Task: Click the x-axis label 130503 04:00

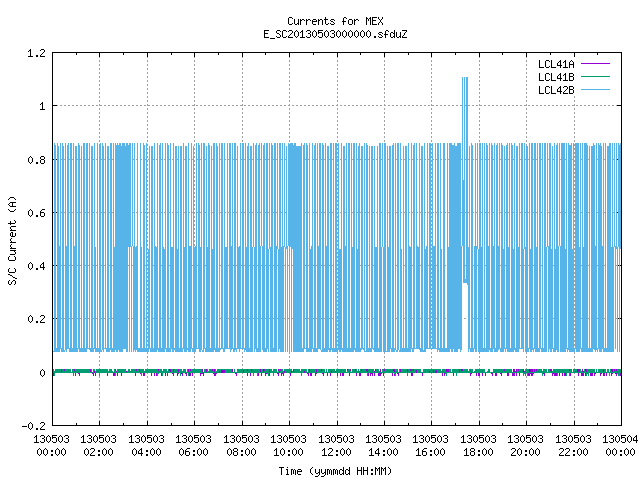Action: pyautogui.click(x=146, y=446)
